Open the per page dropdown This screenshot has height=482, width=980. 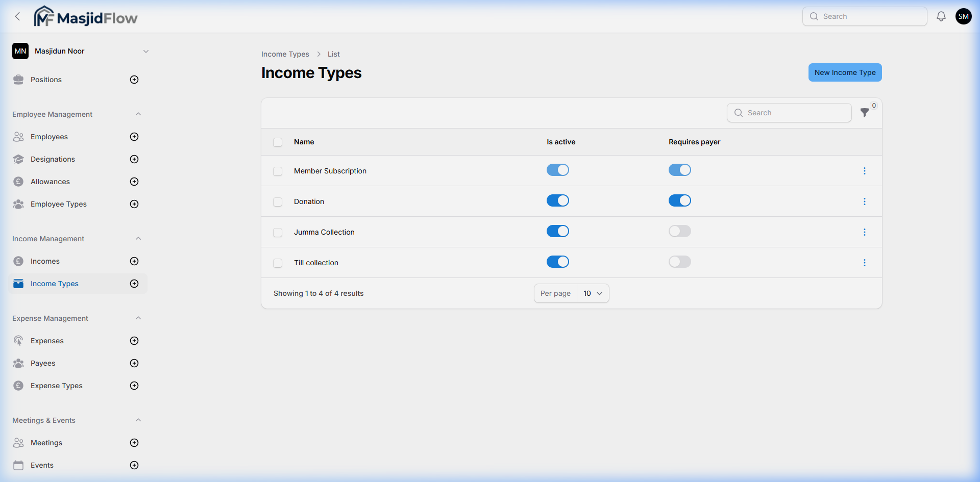(x=592, y=293)
